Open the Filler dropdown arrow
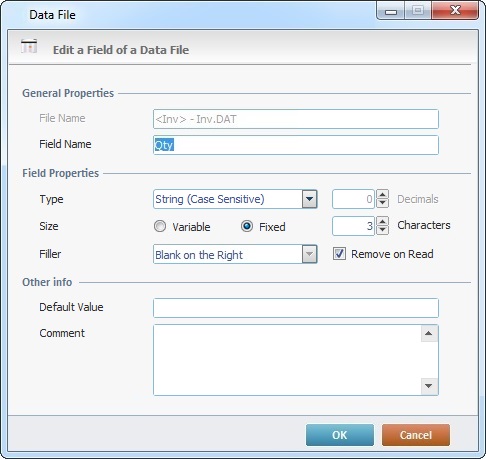 309,254
